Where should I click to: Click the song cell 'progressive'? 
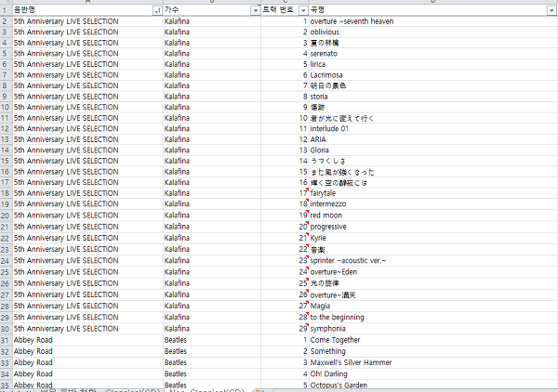point(432,227)
